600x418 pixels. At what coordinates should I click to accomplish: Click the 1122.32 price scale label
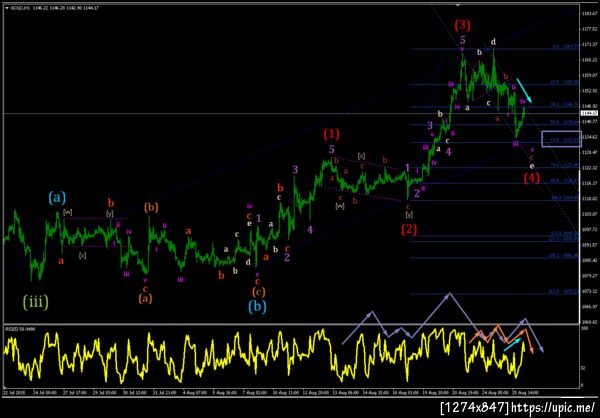pyautogui.click(x=588, y=168)
